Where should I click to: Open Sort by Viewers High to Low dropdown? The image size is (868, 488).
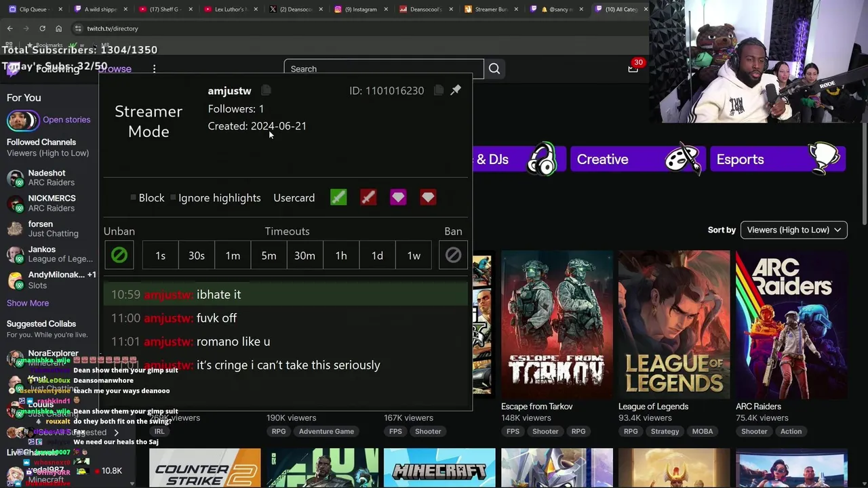coord(793,230)
